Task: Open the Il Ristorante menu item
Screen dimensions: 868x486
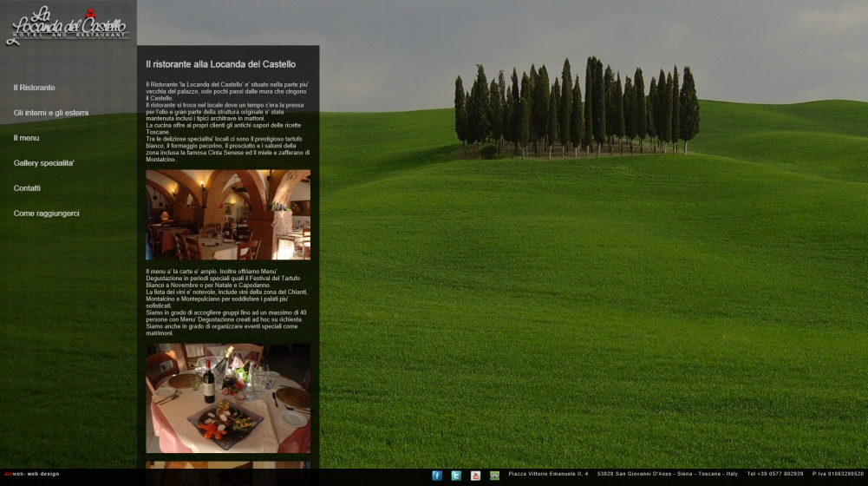Action: pyautogui.click(x=35, y=88)
